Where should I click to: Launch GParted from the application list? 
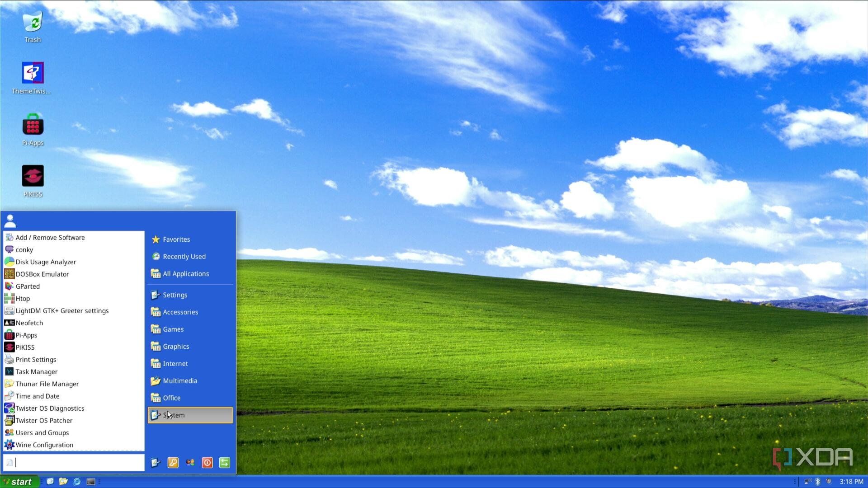(28, 286)
